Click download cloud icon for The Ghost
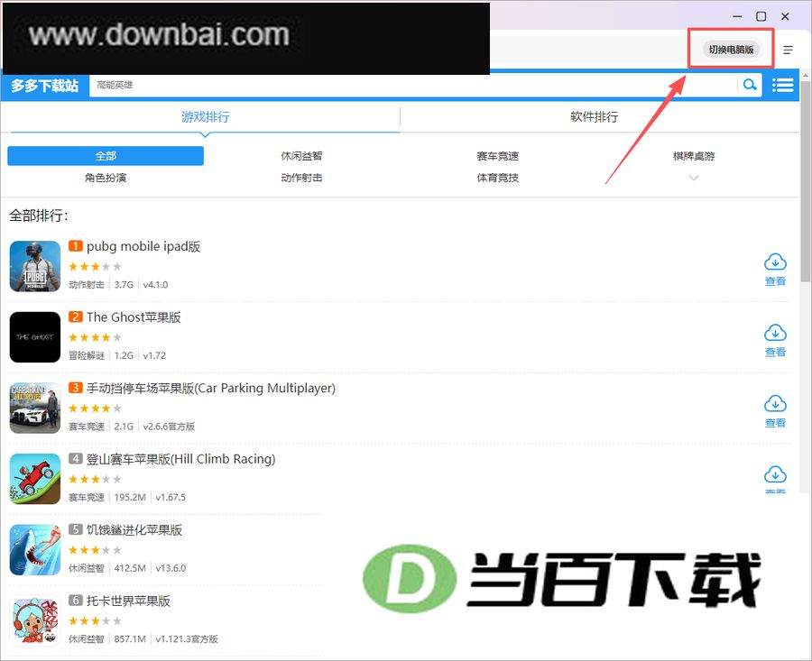 pyautogui.click(x=775, y=334)
